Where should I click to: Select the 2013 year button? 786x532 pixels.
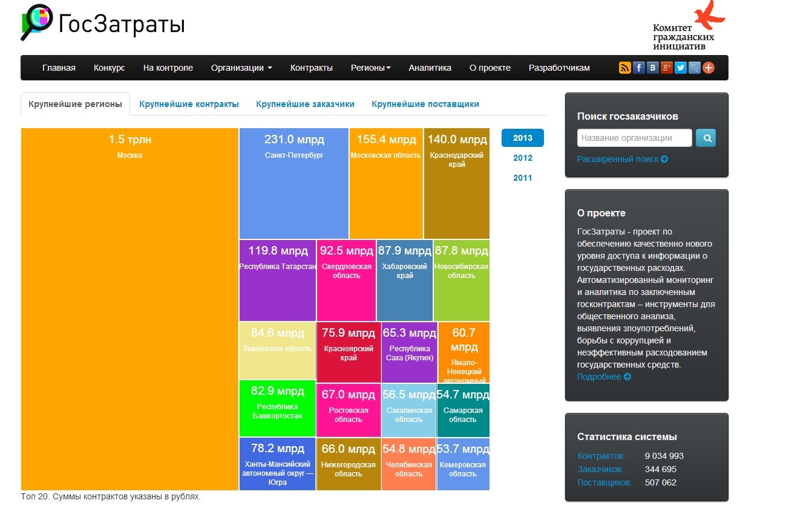coord(522,138)
